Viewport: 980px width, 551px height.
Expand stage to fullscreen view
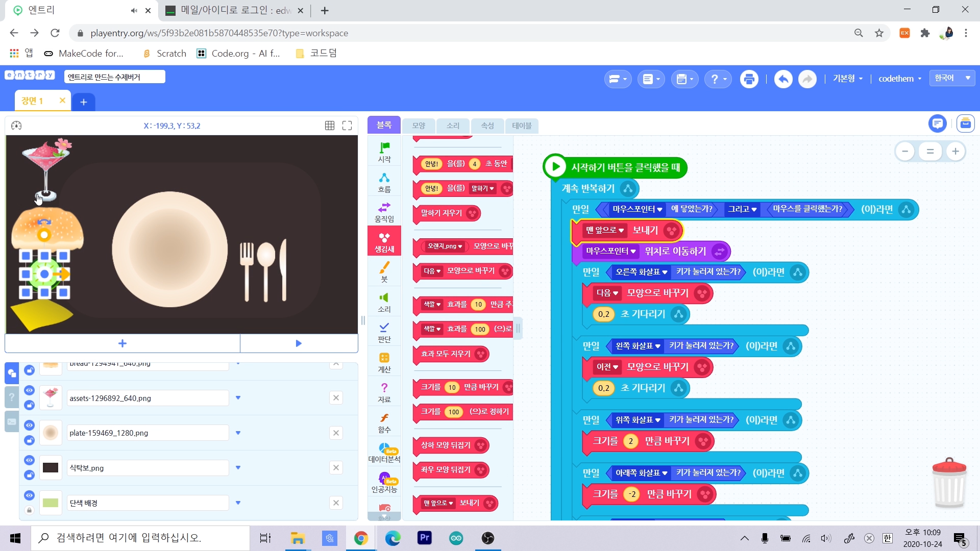click(x=347, y=126)
